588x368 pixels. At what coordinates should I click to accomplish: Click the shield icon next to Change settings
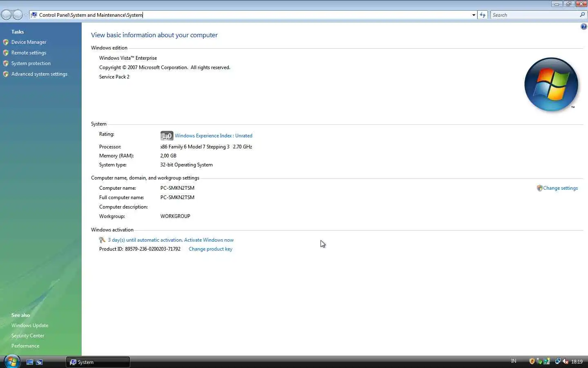click(x=539, y=188)
